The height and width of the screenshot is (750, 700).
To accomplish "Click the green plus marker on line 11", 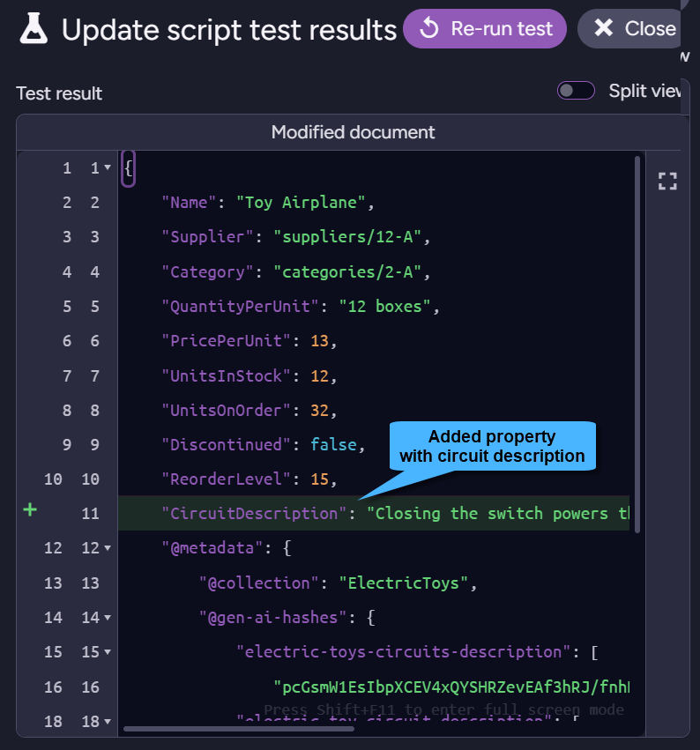I will tap(30, 510).
